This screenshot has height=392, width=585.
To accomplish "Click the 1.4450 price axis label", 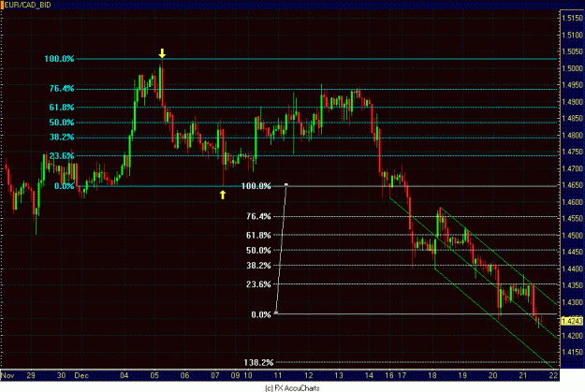I will 572,252.
